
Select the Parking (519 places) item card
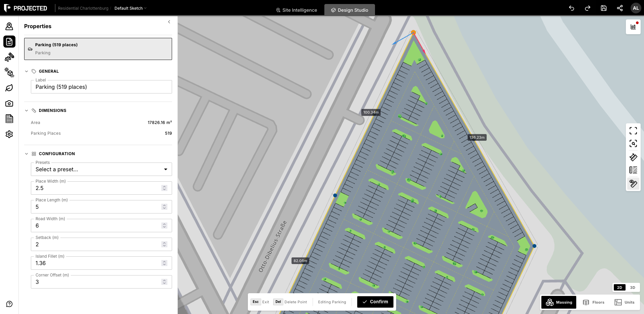click(x=98, y=49)
